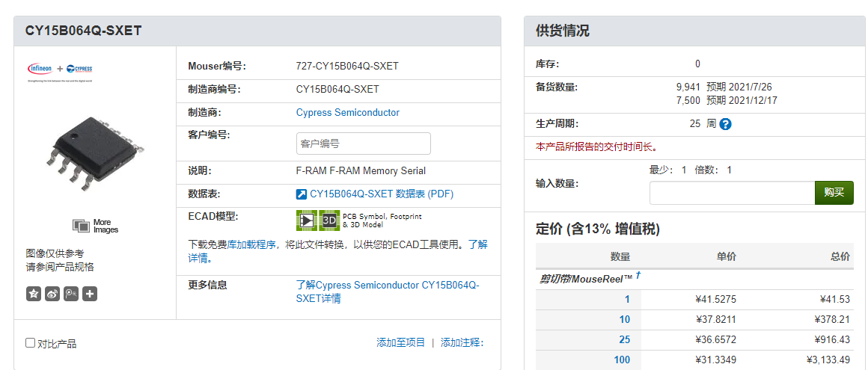Click the More Images gallery icon
Image resolution: width=868 pixels, height=370 pixels.
coord(82,225)
